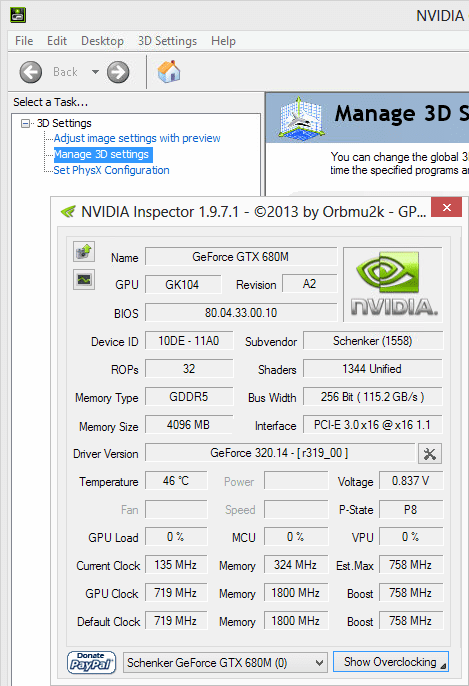Open the Edit menu
469x686 pixels.
pyautogui.click(x=57, y=41)
